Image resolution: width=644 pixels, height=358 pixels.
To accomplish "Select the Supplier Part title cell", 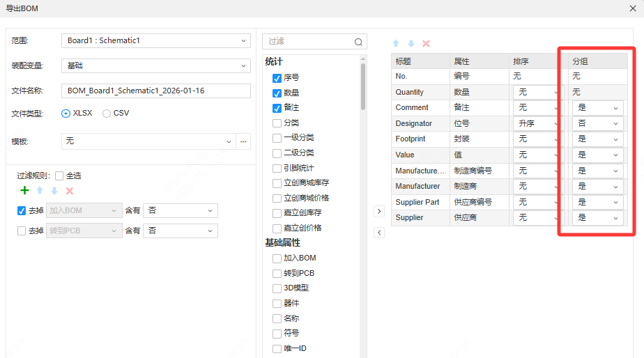I will pos(420,202).
